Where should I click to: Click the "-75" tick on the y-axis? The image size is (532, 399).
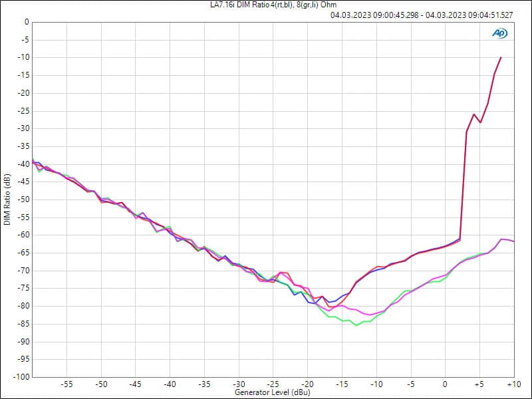(23, 289)
